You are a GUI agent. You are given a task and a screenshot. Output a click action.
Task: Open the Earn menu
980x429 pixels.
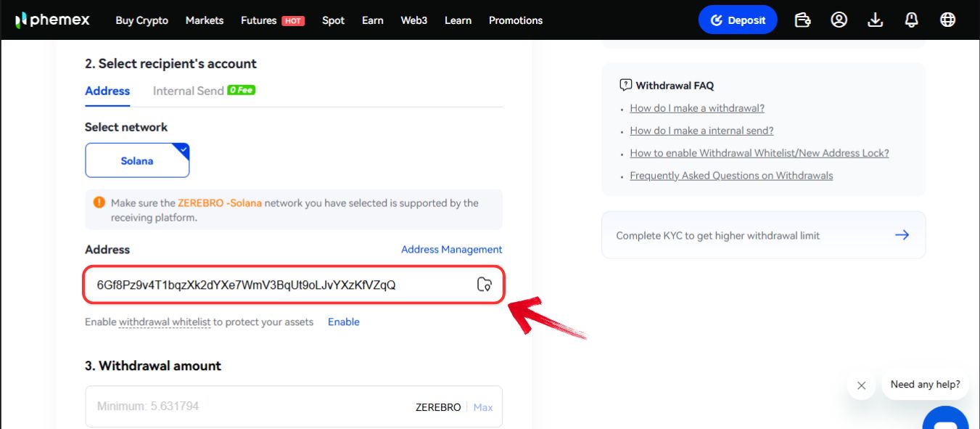pyautogui.click(x=373, y=20)
